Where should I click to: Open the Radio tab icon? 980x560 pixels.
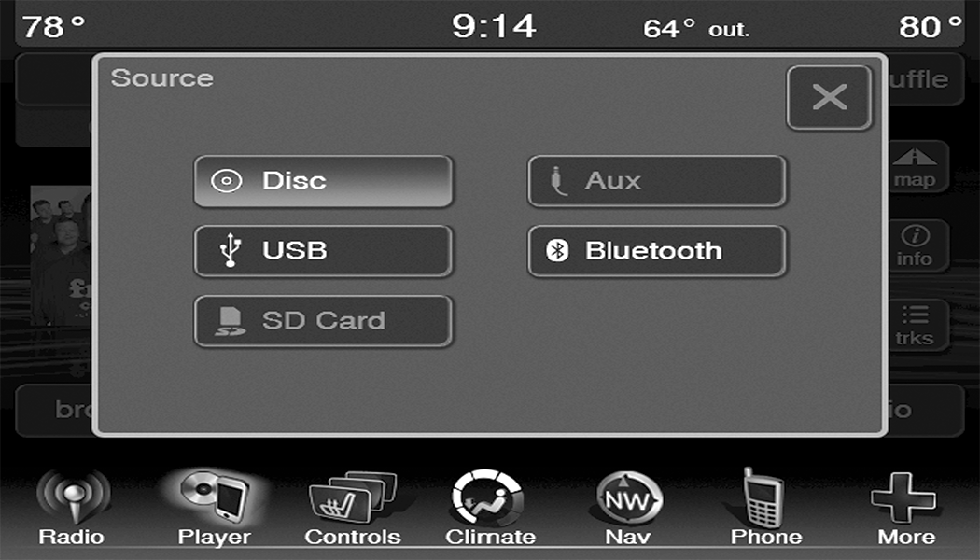point(72,508)
